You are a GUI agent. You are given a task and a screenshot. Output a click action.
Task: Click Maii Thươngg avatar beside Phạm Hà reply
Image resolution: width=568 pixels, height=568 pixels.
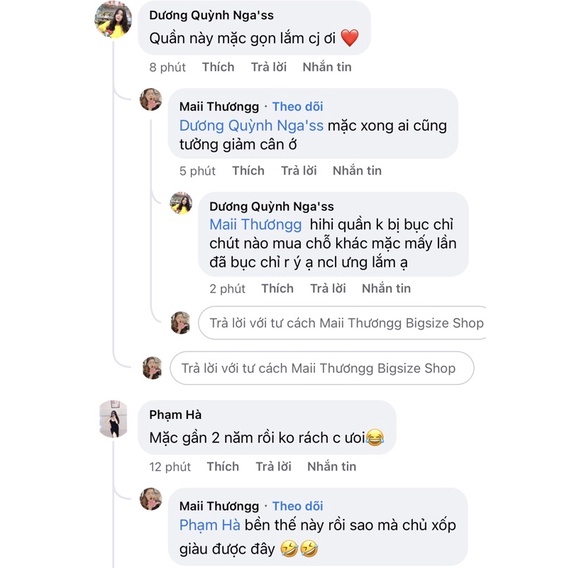pyautogui.click(x=151, y=499)
